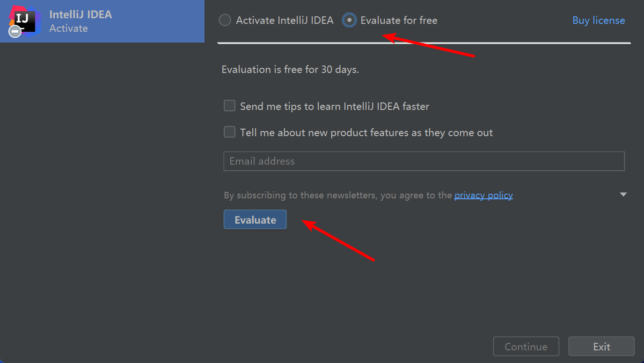Click the Activate subtitle under IntelliJ IDEA
644x363 pixels.
(x=68, y=29)
